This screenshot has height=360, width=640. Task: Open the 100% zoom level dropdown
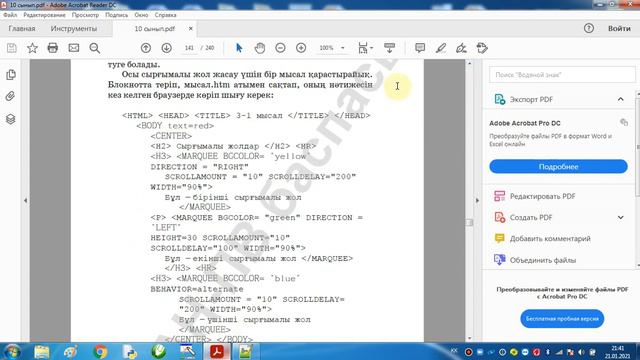tap(342, 48)
